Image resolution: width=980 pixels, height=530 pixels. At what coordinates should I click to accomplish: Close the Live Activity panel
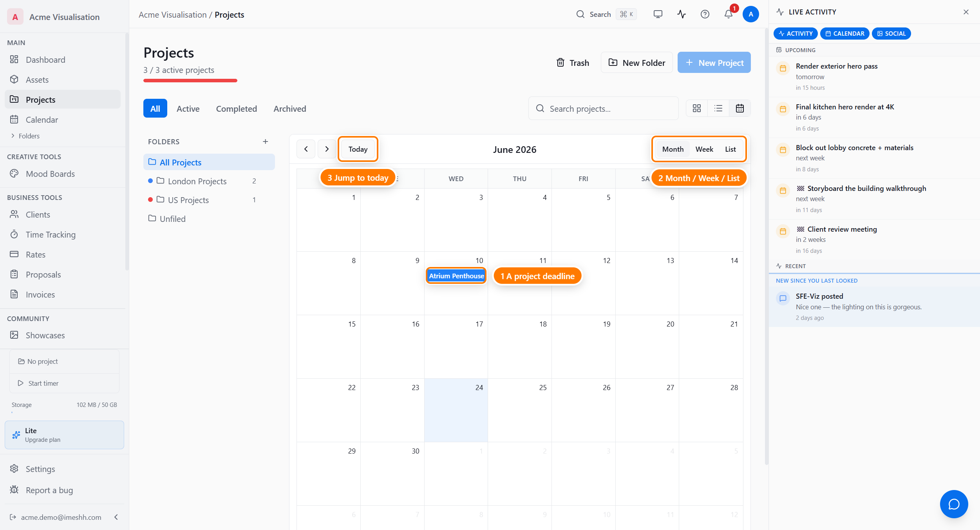tap(966, 12)
